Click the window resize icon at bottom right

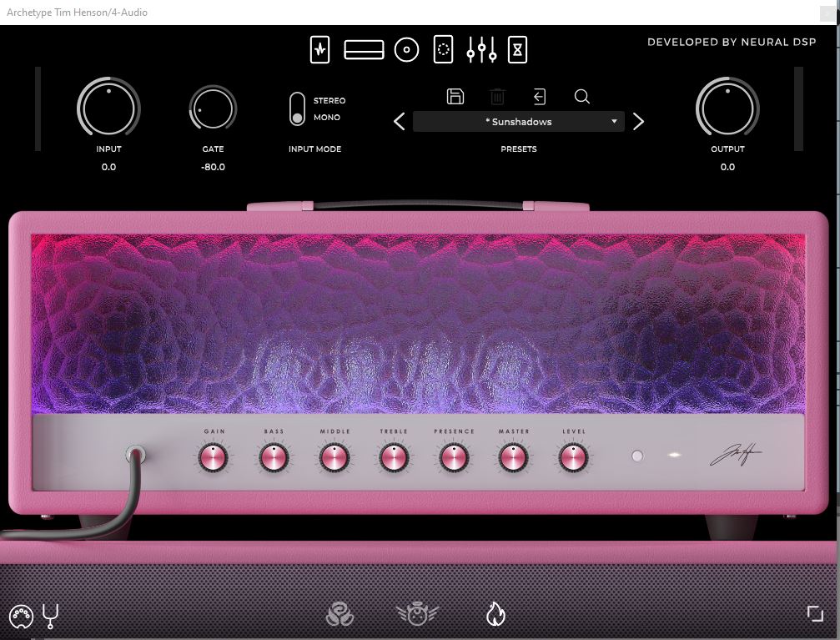(x=815, y=614)
